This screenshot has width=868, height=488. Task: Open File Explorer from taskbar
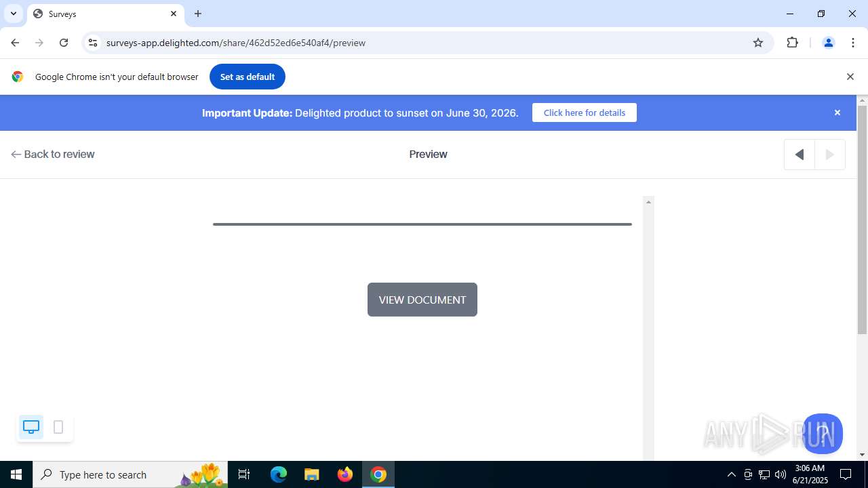pyautogui.click(x=312, y=474)
